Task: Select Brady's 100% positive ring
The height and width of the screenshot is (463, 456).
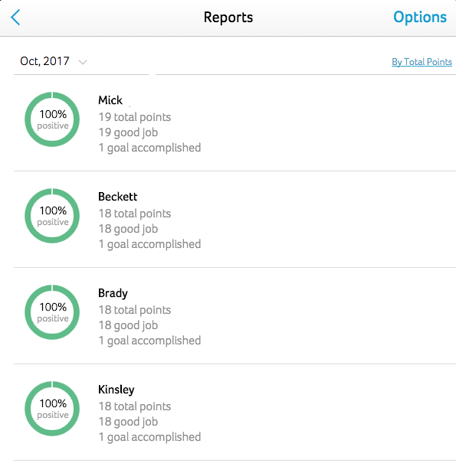Action: [x=52, y=312]
